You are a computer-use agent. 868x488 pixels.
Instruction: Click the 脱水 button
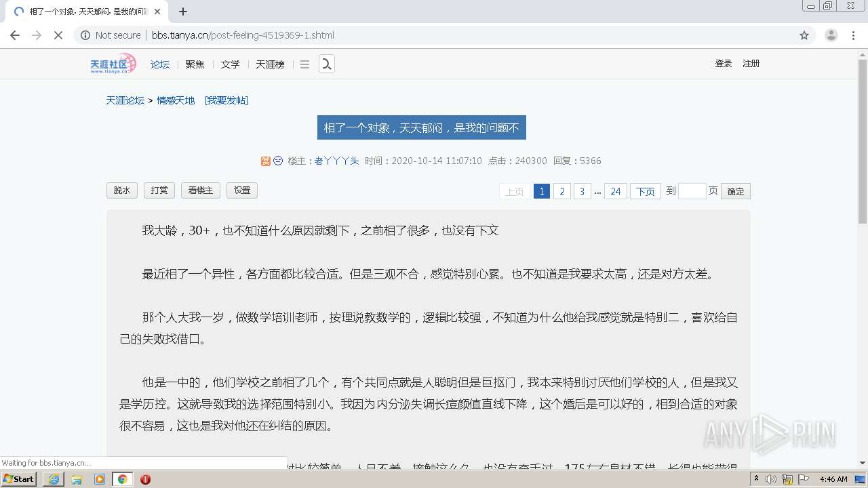(x=122, y=190)
